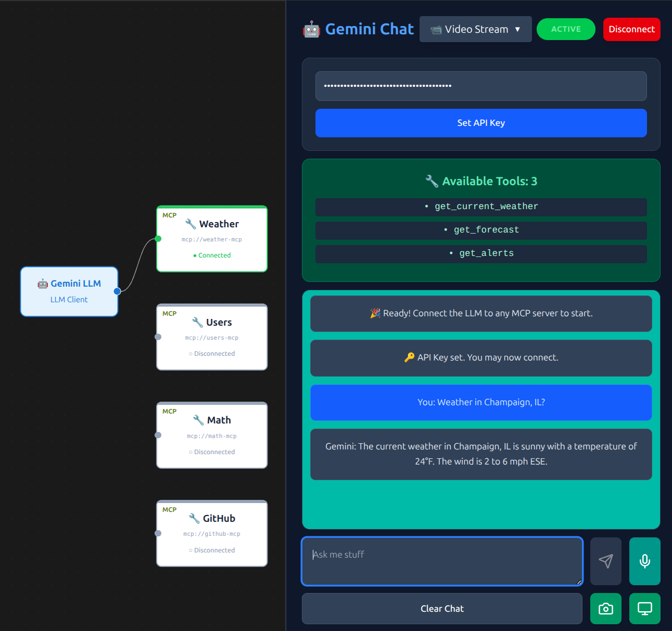672x631 pixels.
Task: Focus the Ask me stuff text box
Action: point(441,561)
